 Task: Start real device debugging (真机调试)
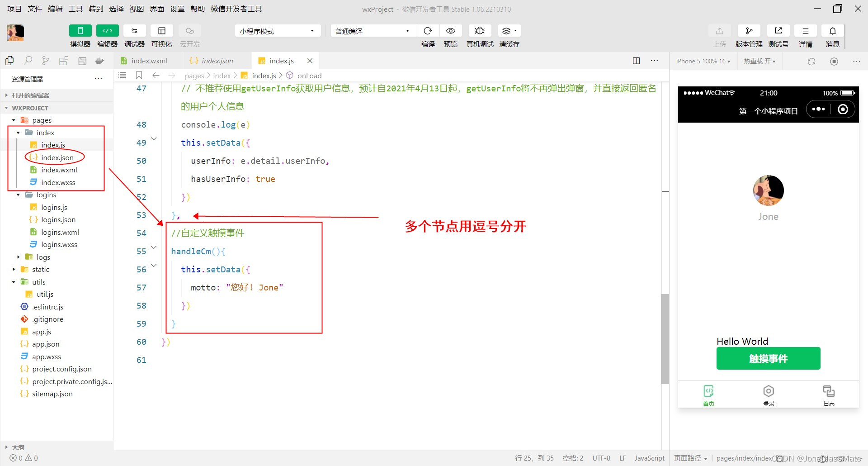(480, 31)
